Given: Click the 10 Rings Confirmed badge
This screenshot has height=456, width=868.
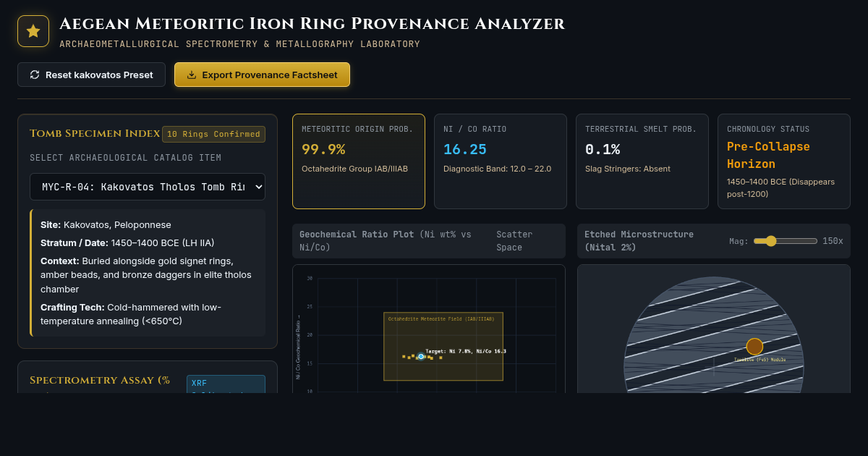Looking at the screenshot, I should click(x=213, y=134).
